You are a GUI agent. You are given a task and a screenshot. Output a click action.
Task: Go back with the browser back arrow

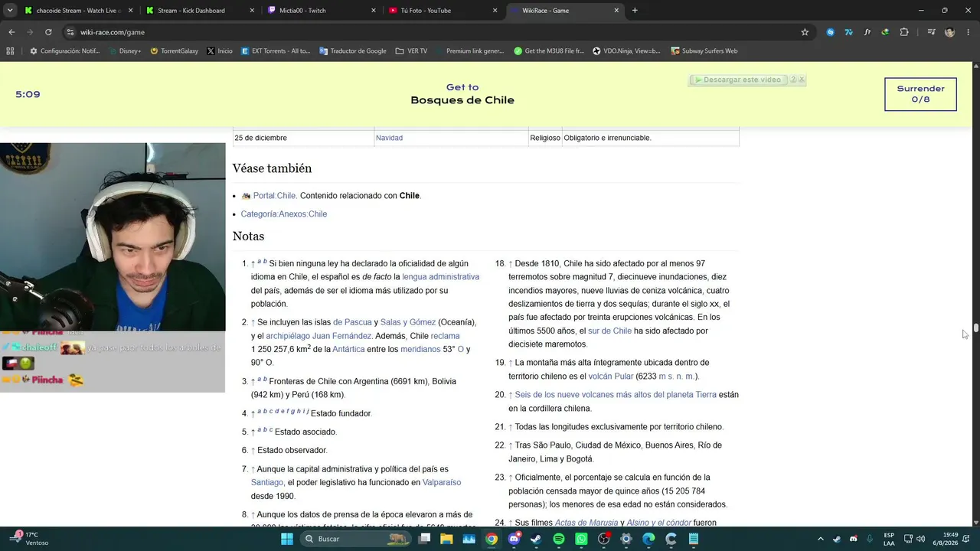11,32
